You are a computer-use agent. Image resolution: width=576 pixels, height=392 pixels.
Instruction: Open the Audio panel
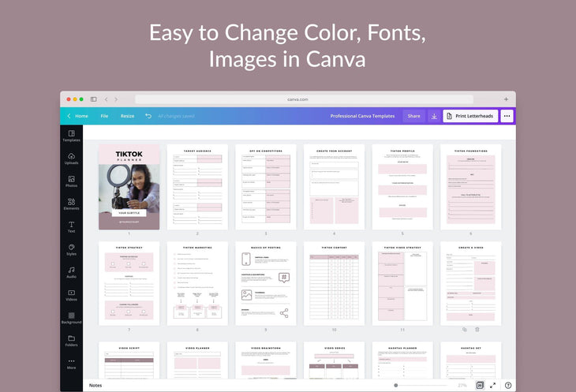tap(71, 272)
